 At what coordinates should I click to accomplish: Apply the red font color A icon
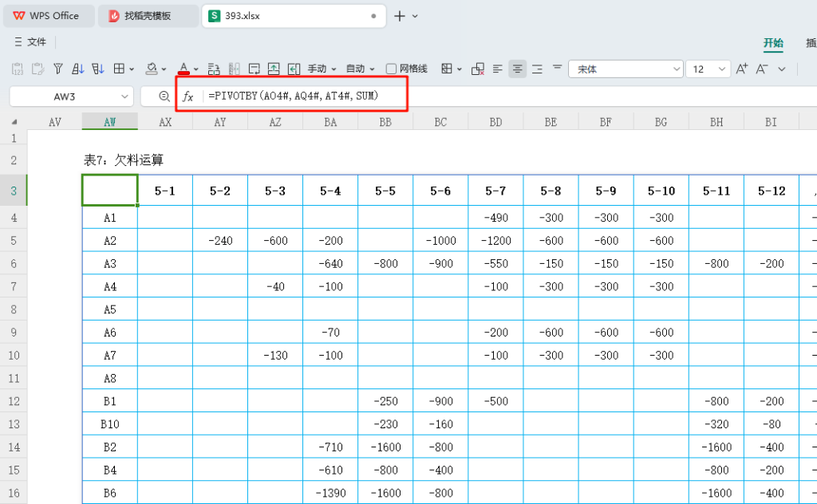point(184,69)
